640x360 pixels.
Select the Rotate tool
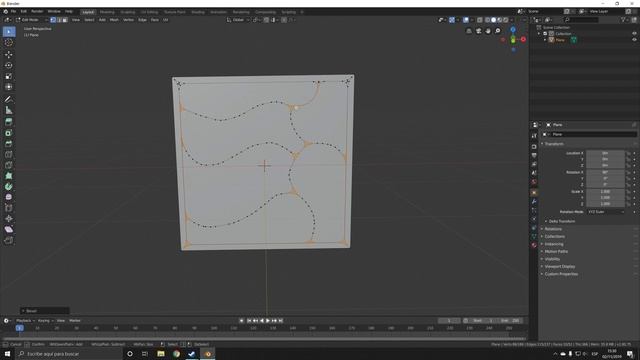coord(9,65)
